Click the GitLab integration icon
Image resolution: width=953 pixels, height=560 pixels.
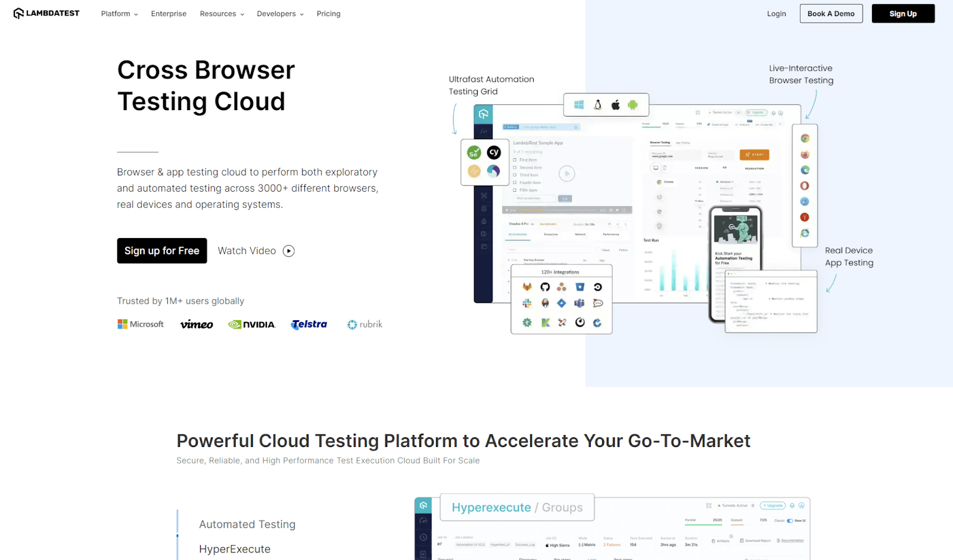[x=527, y=287]
